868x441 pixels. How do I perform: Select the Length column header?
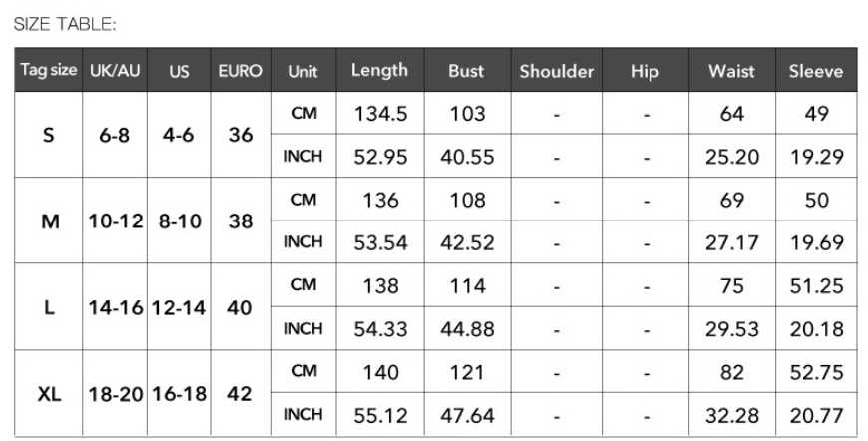[x=380, y=70]
